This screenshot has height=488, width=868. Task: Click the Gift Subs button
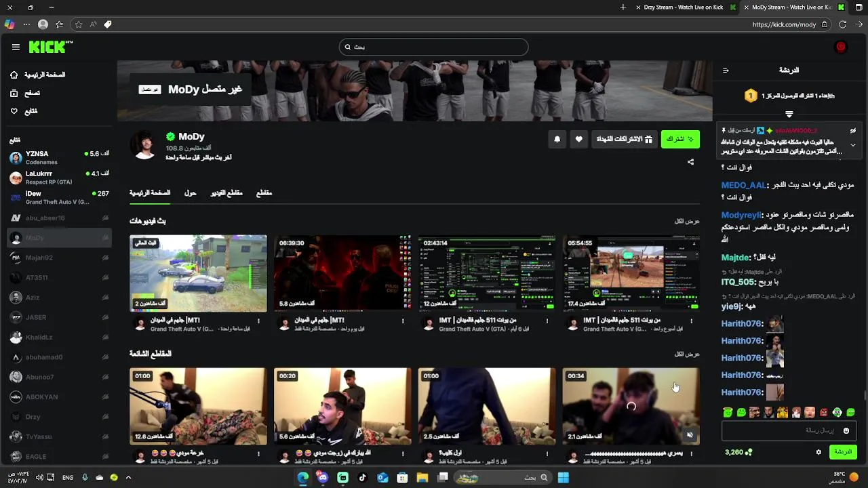(x=624, y=139)
